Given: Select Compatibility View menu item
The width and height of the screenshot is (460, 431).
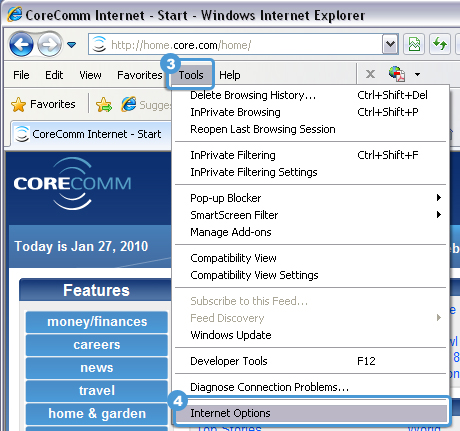Looking at the screenshot, I should (x=311, y=258).
